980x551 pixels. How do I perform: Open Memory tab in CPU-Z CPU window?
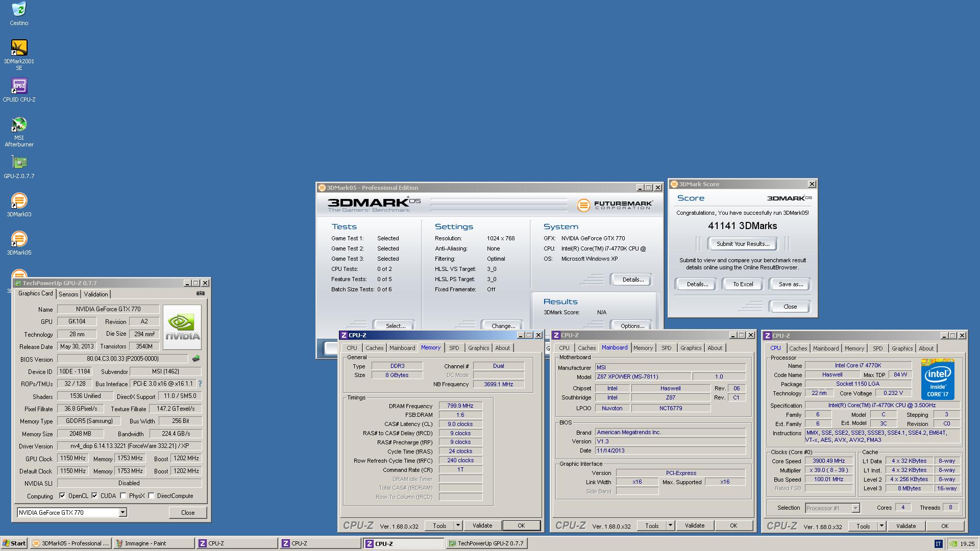click(854, 348)
